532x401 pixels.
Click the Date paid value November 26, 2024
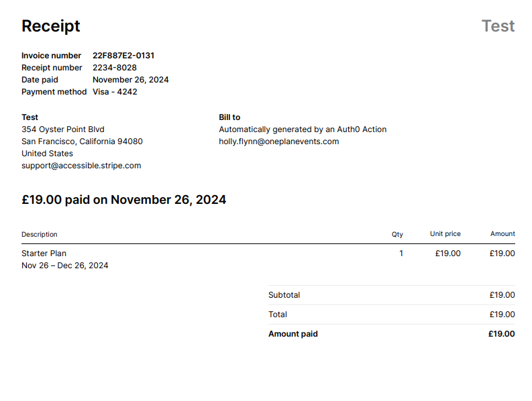(x=131, y=80)
